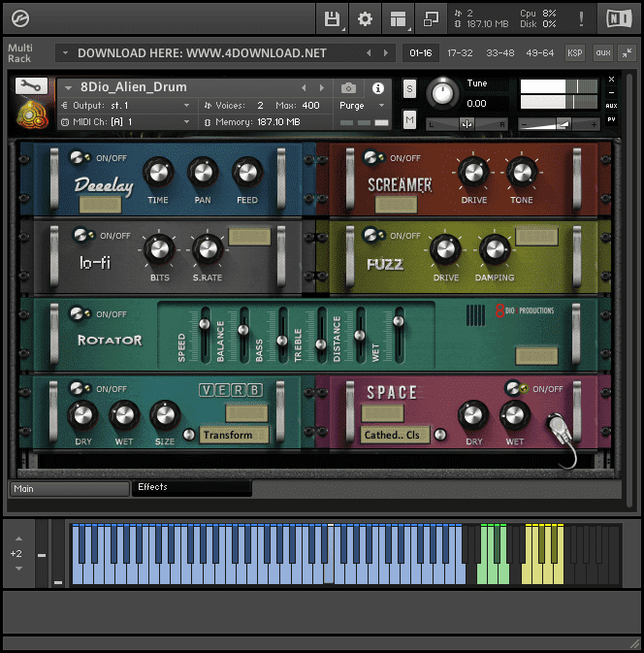Show instrument info icon

click(x=378, y=88)
